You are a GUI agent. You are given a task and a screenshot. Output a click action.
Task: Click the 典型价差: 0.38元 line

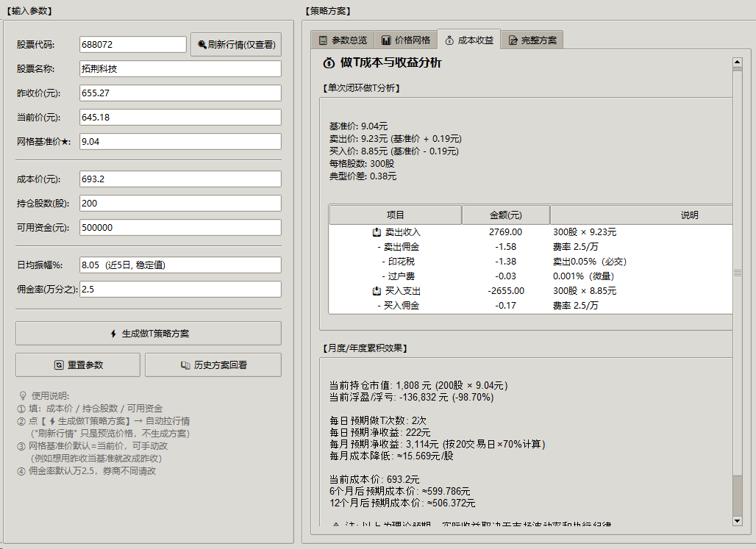(363, 176)
